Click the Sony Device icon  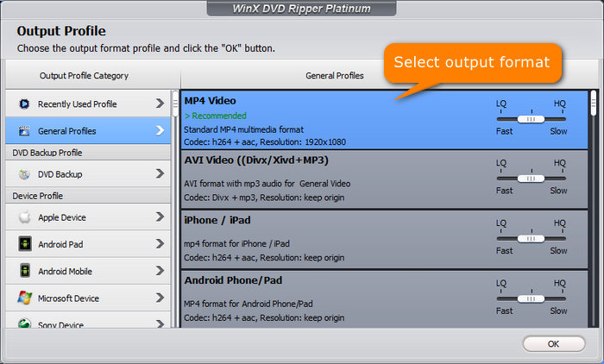pyautogui.click(x=25, y=323)
